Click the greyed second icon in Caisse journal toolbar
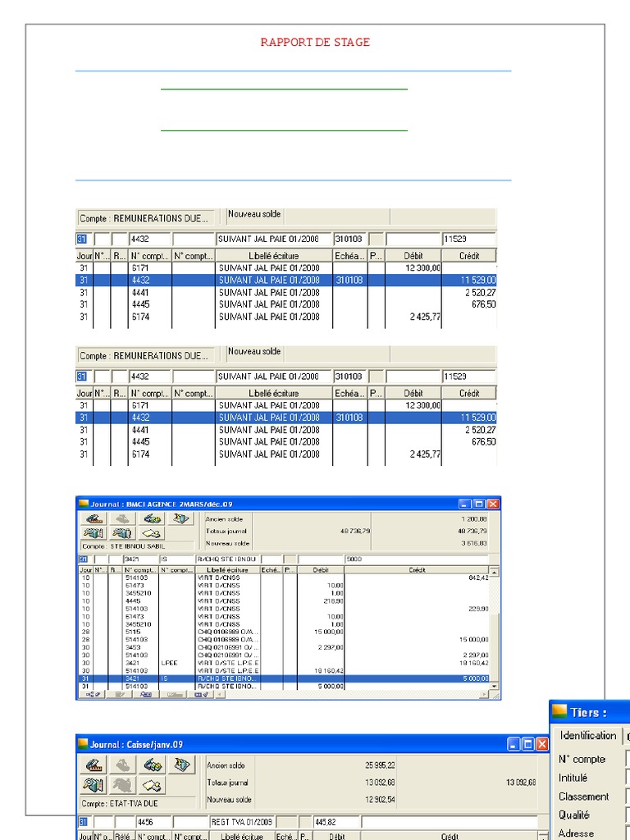This screenshot has height=840, width=630. (123, 765)
